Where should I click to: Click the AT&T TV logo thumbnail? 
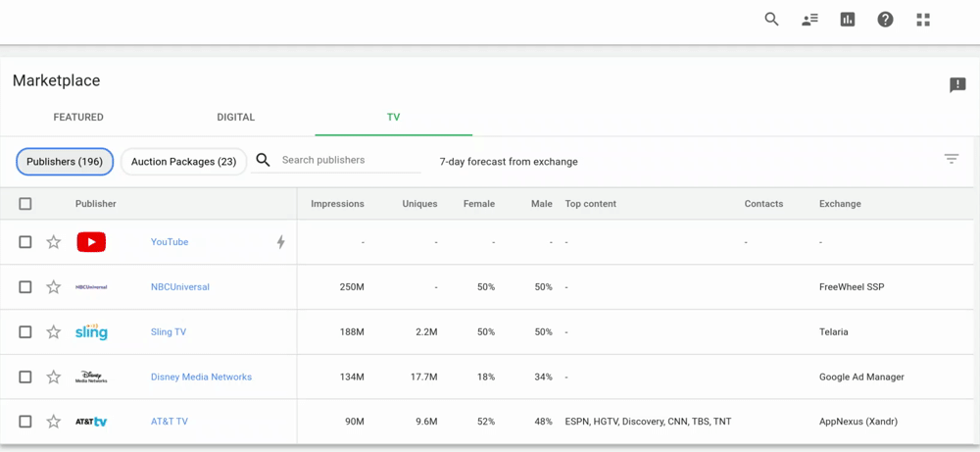[91, 422]
